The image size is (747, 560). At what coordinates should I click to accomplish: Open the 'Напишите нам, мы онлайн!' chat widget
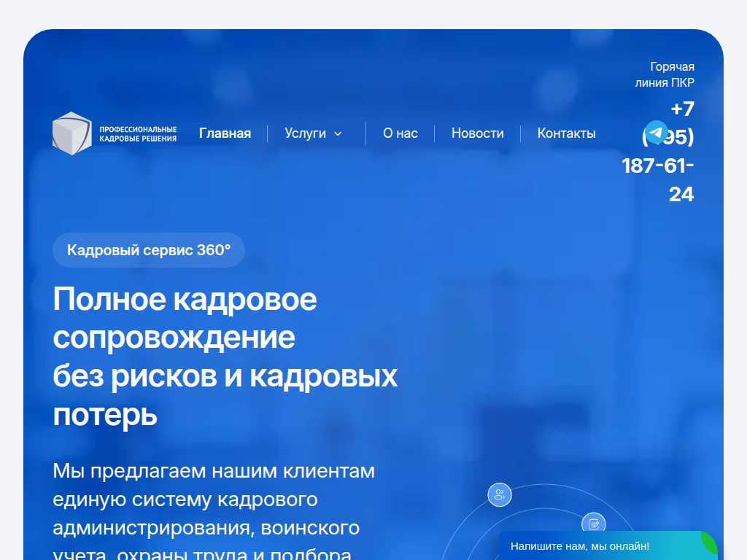(608, 545)
